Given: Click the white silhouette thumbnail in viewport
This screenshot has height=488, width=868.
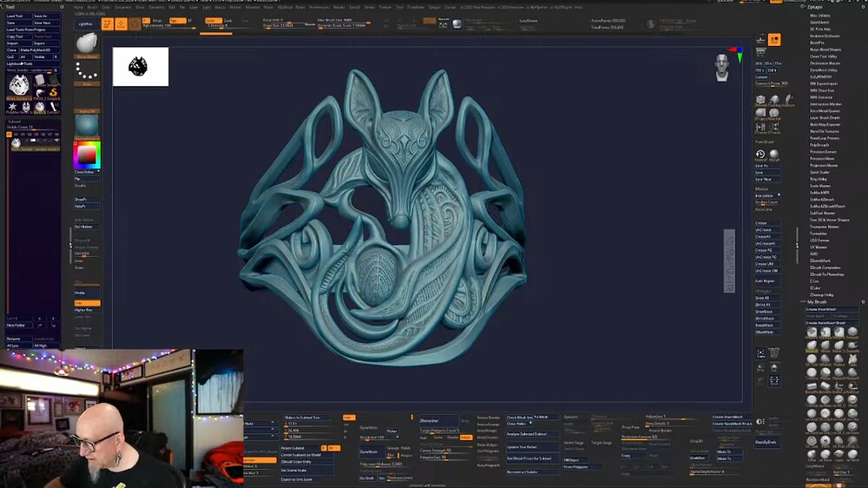Looking at the screenshot, I should 141,67.
